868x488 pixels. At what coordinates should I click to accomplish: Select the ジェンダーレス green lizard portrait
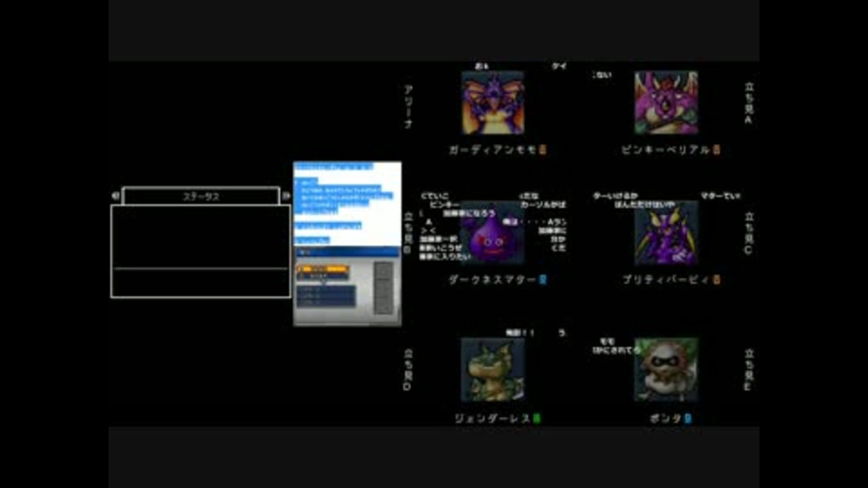tap(493, 370)
